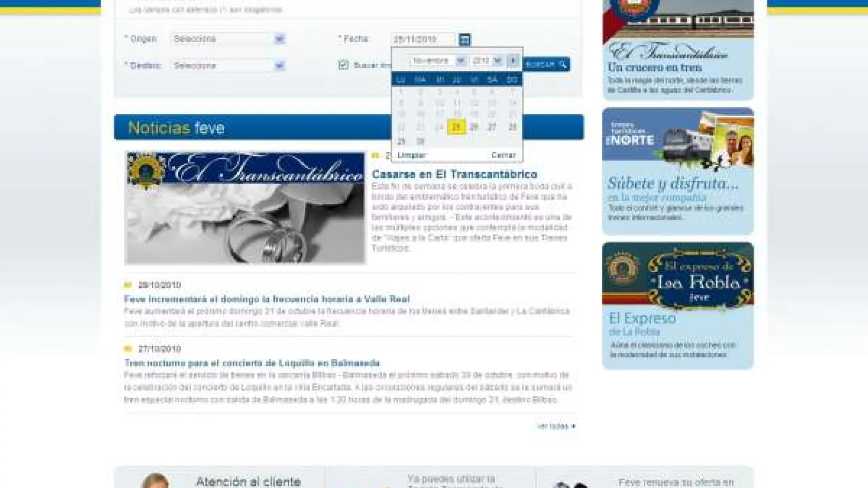The height and width of the screenshot is (488, 868).
Task: Open the 2010 year dropdown in the calendar
Action: 497,60
